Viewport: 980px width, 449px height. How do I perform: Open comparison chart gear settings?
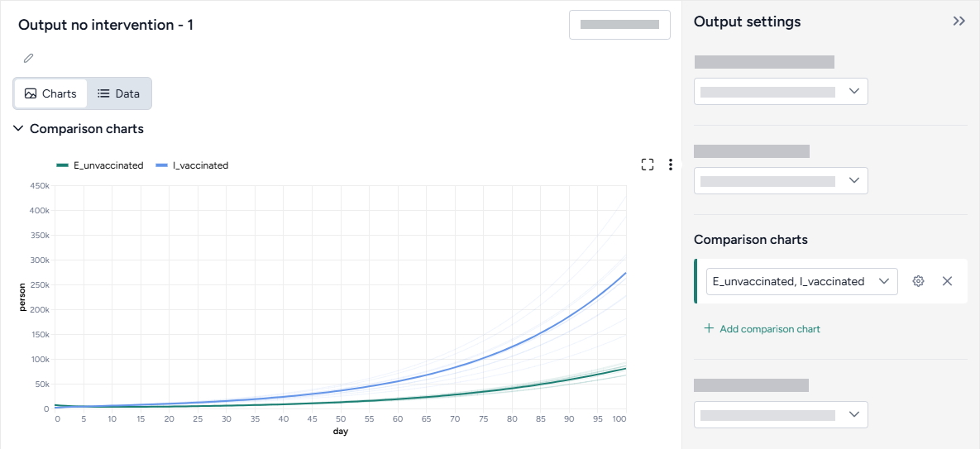click(918, 281)
